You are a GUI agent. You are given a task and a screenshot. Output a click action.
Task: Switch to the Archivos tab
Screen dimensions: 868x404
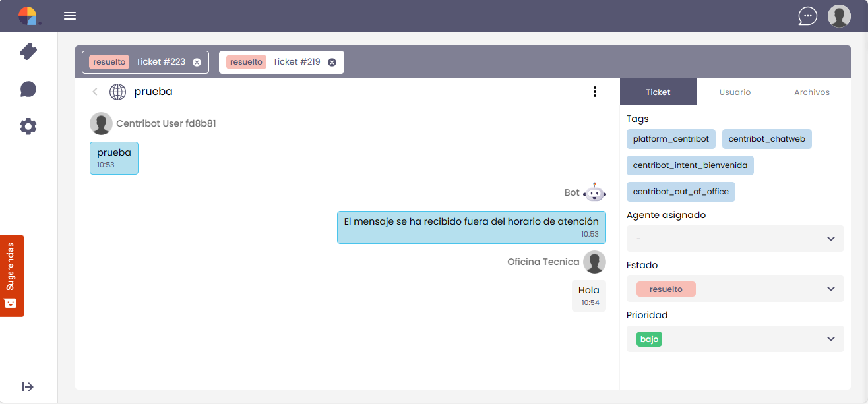tap(811, 92)
